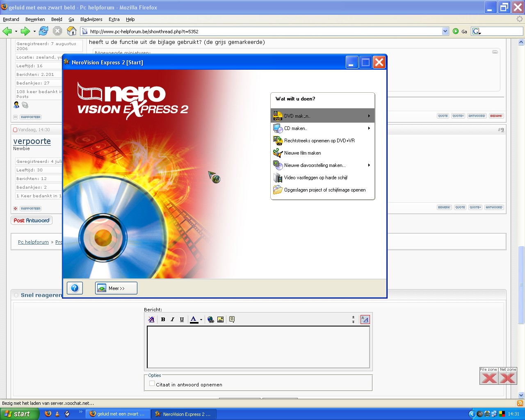525x420 pixels.
Task: Insert hyperlink in reply editor
Action: tap(211, 320)
